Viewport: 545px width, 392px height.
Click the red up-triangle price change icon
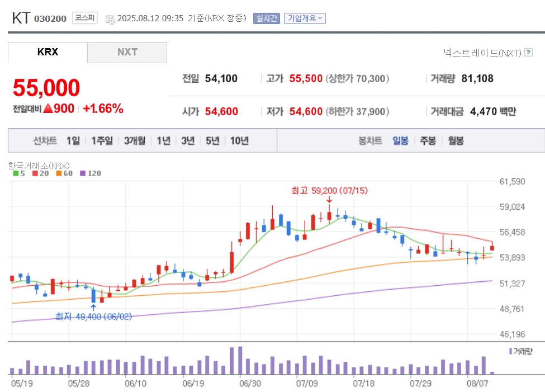coord(48,108)
